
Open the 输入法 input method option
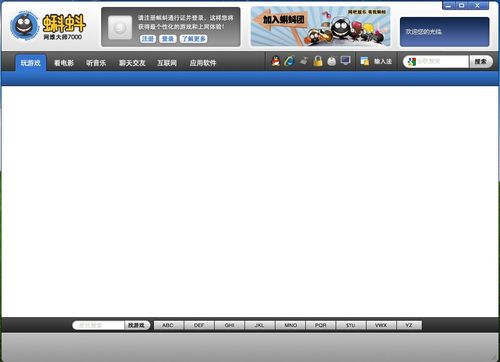point(383,61)
